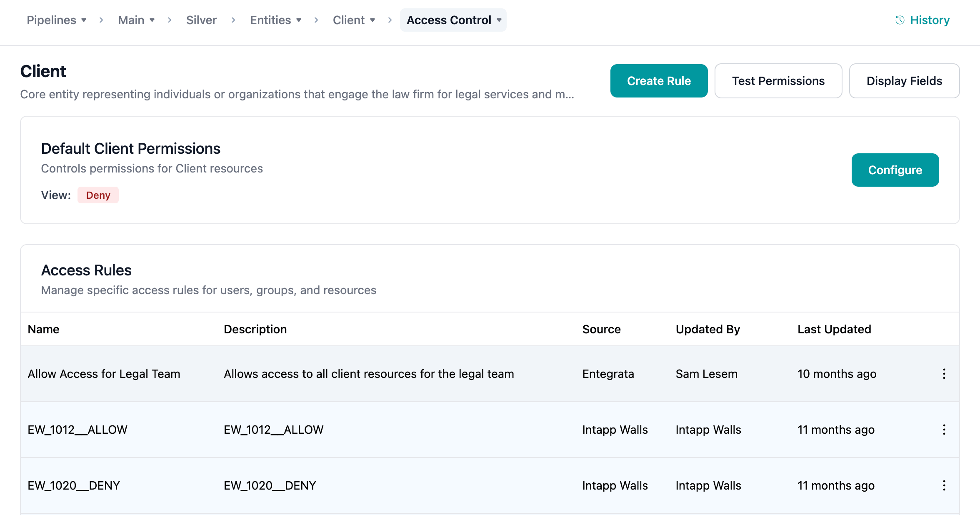
Task: Click the 10 months ago cell
Action: [837, 374]
